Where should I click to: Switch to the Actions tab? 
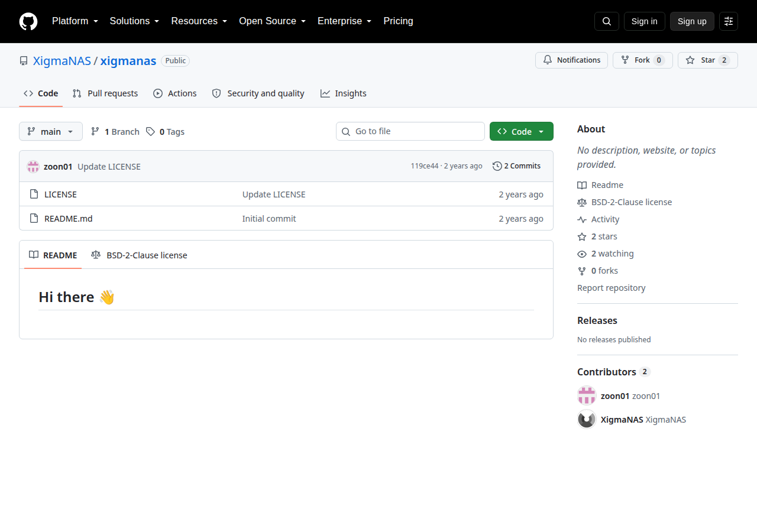(x=175, y=93)
